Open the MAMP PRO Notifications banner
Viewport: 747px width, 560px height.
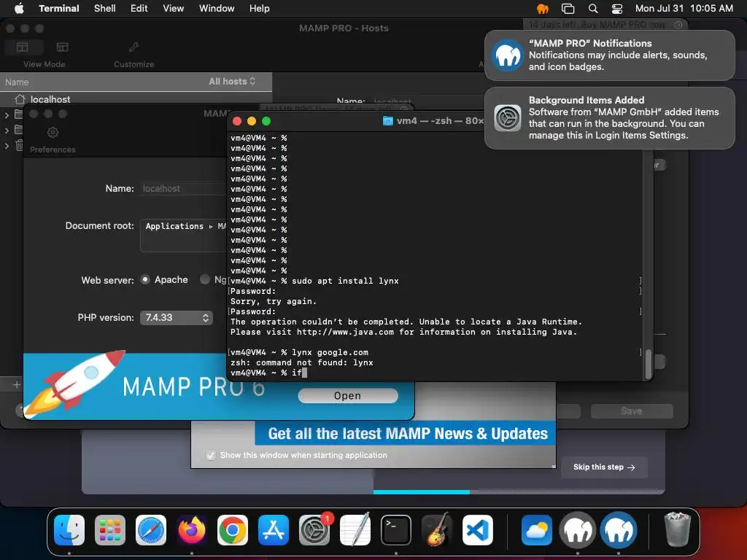pos(609,55)
